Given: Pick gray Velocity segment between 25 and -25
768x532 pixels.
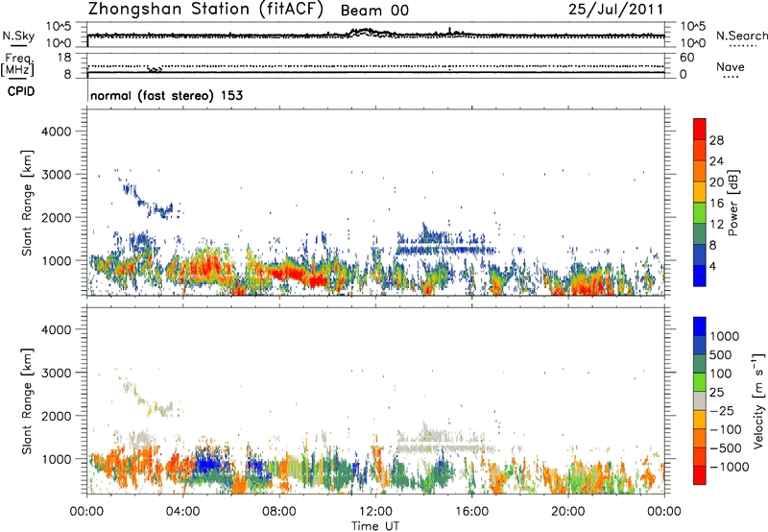Looking at the screenshot, I should pos(700,400).
